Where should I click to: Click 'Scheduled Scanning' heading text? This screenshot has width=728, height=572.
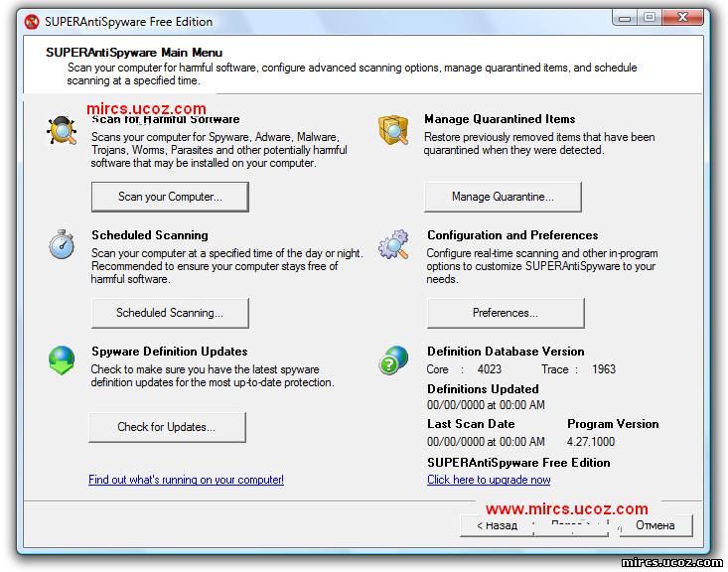pos(150,235)
